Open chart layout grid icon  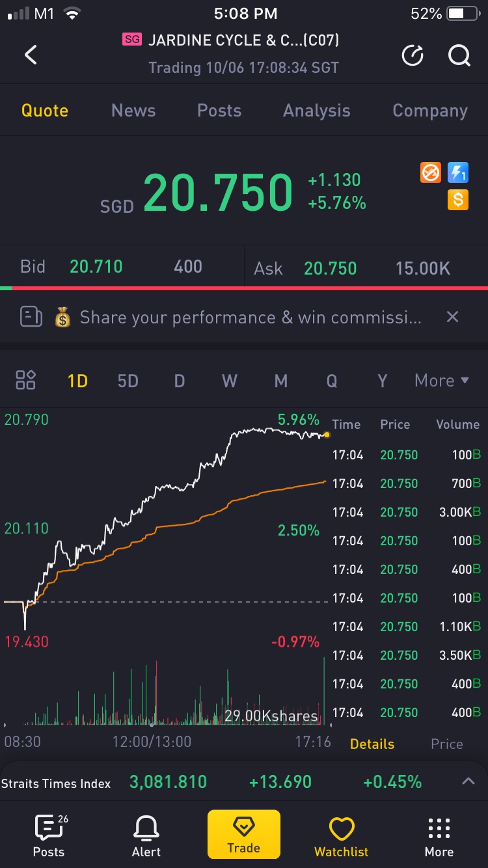tap(26, 380)
